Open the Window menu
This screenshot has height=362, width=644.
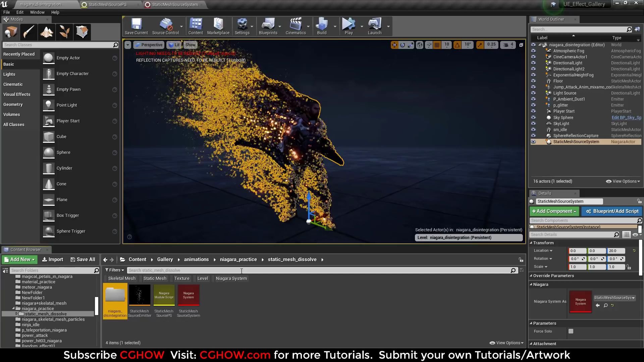(37, 12)
